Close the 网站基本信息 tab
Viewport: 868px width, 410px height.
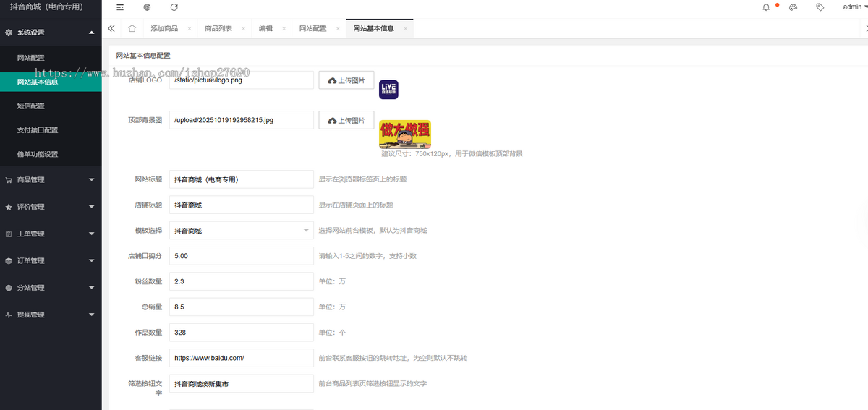[406, 29]
